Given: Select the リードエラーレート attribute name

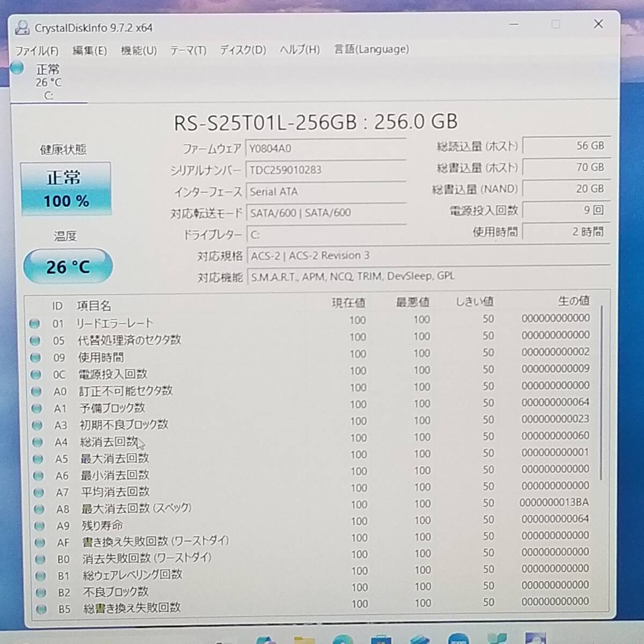Looking at the screenshot, I should tap(114, 323).
